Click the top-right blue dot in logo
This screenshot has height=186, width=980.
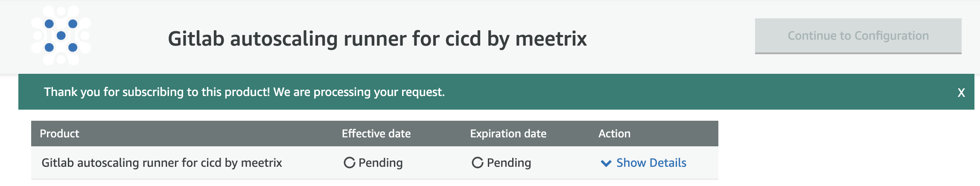click(x=73, y=23)
